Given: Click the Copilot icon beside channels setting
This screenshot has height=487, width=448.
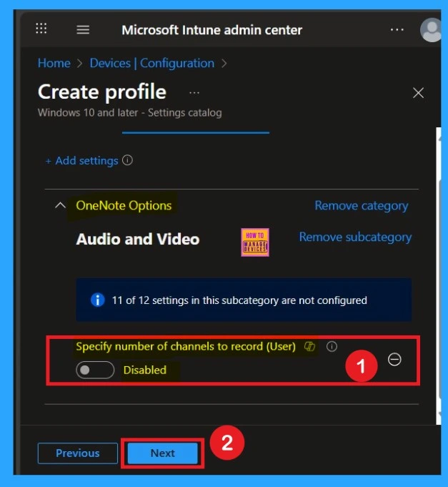Looking at the screenshot, I should pyautogui.click(x=309, y=346).
